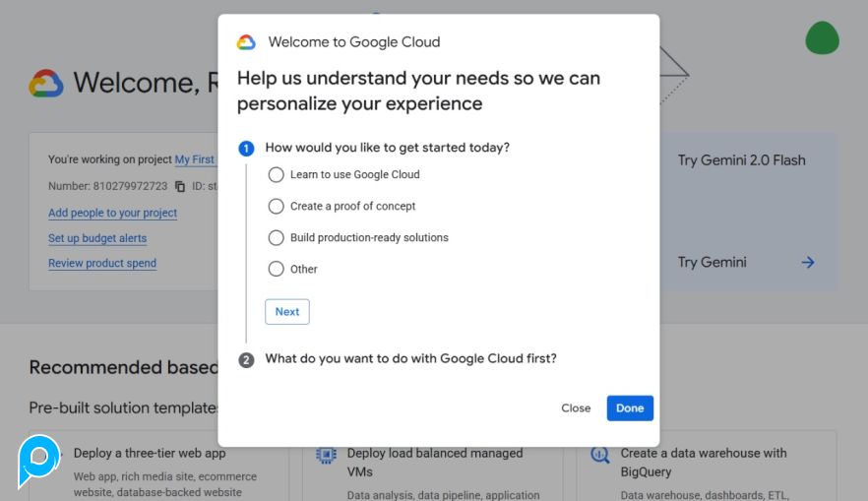Click the Google Cloud logo in dialog header
Image resolution: width=868 pixels, height=501 pixels.
246,42
